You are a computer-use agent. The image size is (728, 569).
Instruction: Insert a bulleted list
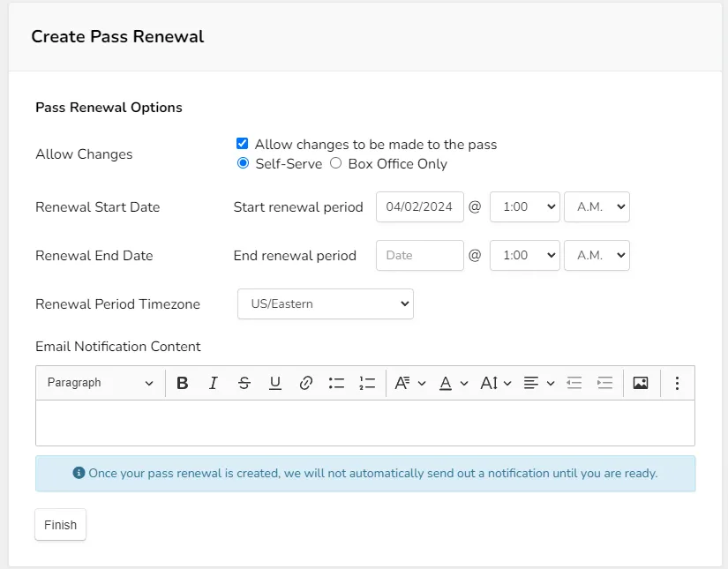(x=336, y=383)
